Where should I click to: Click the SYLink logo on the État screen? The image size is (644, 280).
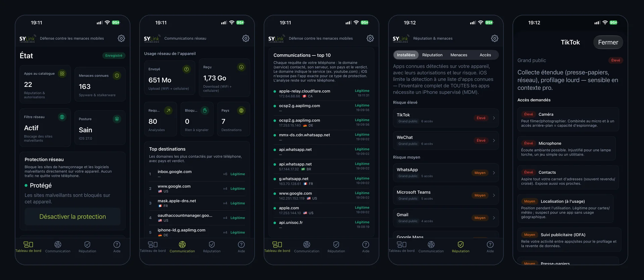coord(27,39)
